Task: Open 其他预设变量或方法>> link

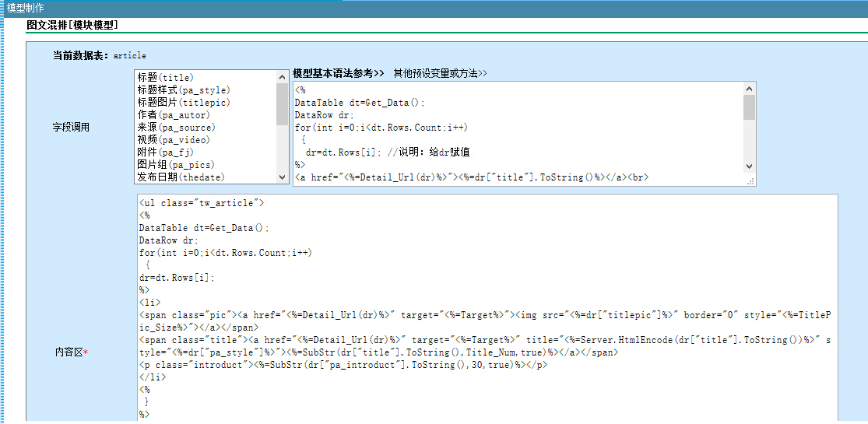Action: tap(440, 73)
